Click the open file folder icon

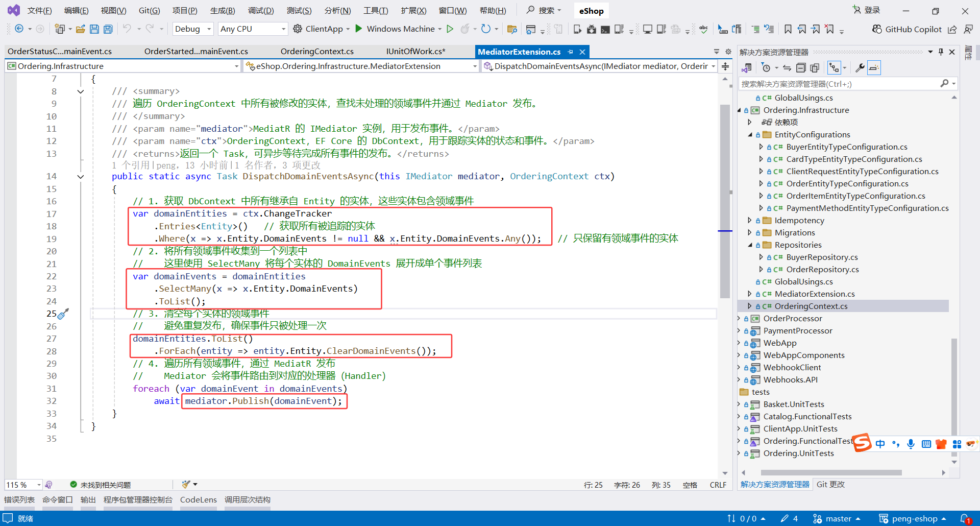80,29
